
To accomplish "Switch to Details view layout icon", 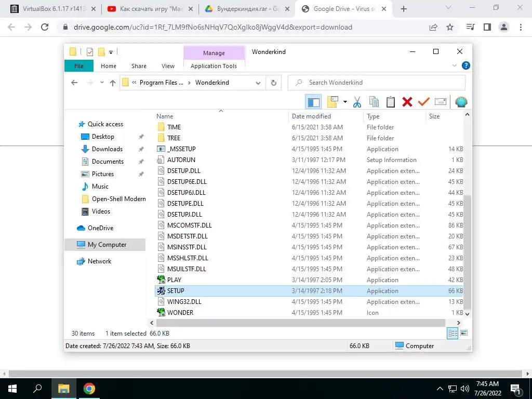I will coord(453,333).
